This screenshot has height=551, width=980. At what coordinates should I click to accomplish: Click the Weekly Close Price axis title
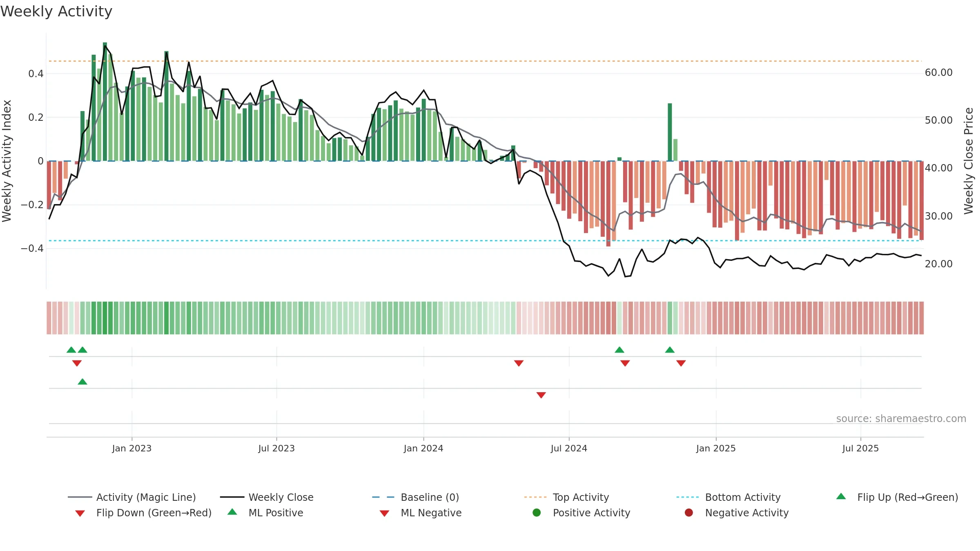[969, 161]
